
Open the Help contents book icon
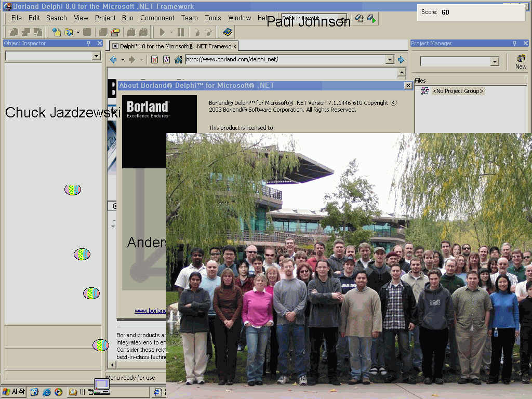(227, 32)
